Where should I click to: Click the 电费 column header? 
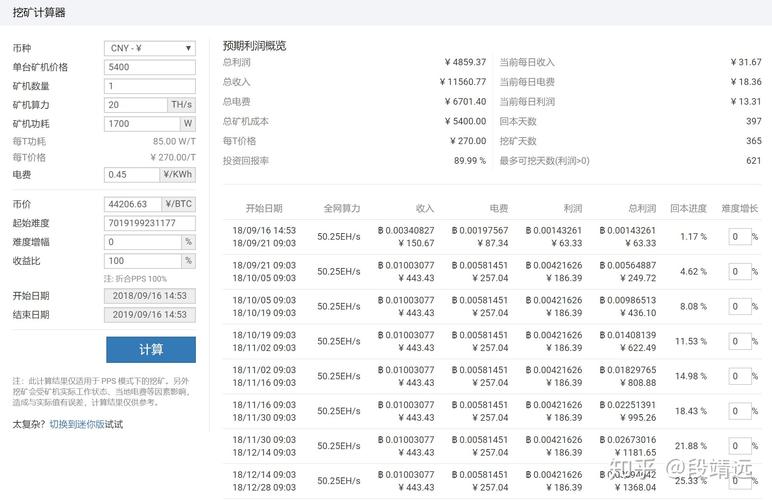point(499,208)
